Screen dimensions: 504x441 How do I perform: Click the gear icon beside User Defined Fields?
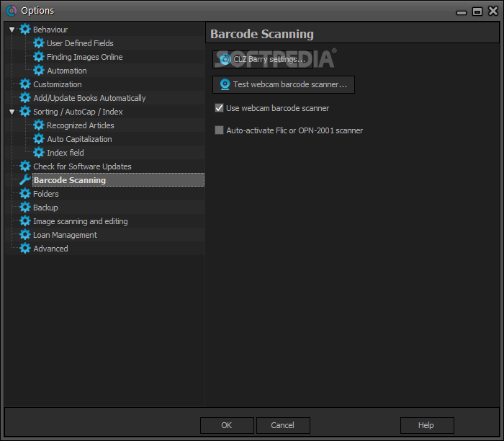[39, 43]
